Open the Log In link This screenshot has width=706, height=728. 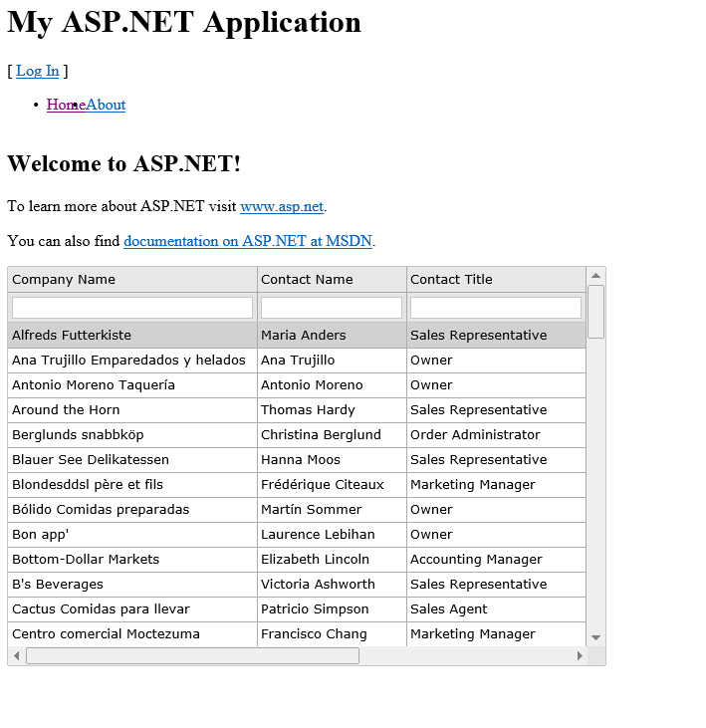click(x=37, y=71)
